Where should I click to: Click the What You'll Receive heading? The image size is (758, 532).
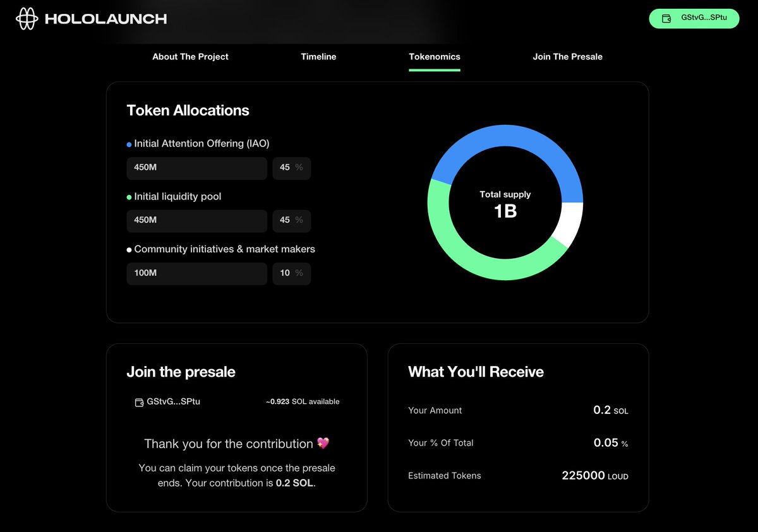[x=476, y=372]
